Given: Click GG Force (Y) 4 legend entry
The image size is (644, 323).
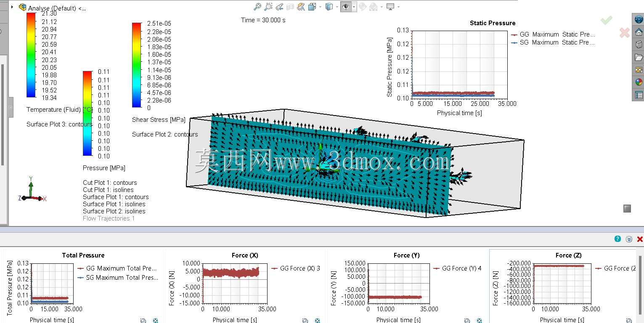Looking at the screenshot, I should (458, 268).
